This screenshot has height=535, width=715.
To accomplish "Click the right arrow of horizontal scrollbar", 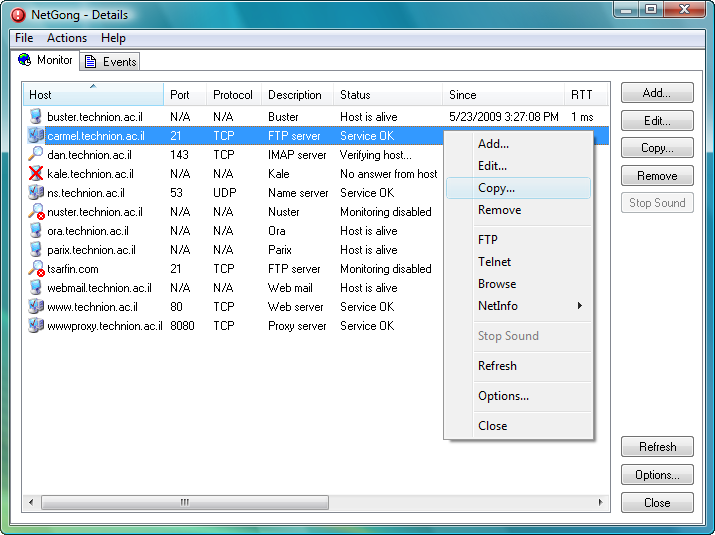I will click(x=600, y=502).
